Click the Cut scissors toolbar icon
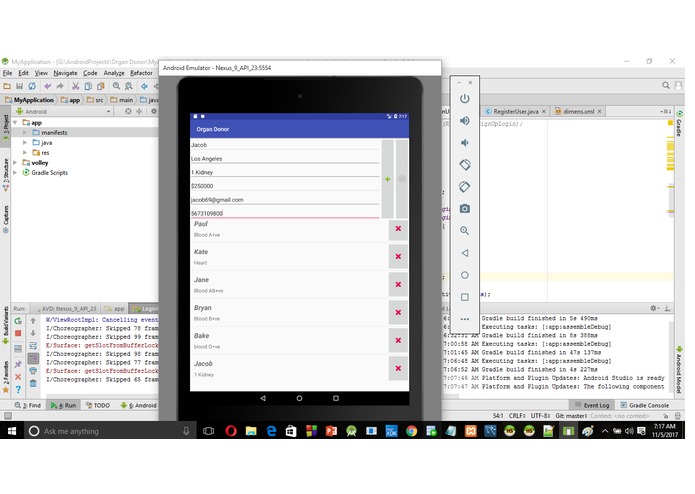695x494 pixels. point(76,86)
